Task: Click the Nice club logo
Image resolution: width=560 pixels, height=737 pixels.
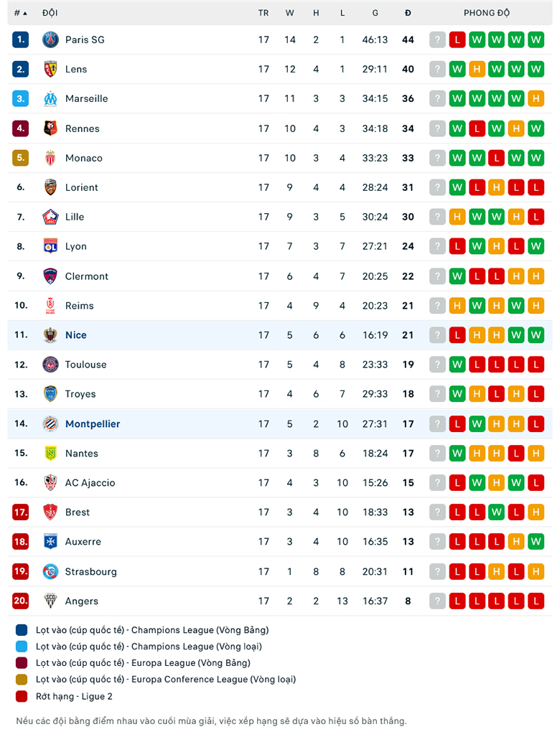Action: tap(50, 334)
